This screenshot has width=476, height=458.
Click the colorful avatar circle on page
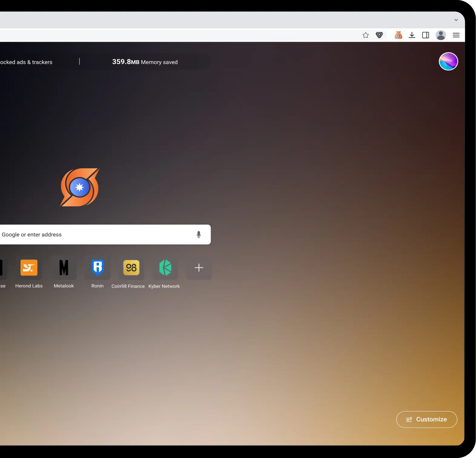click(x=448, y=61)
